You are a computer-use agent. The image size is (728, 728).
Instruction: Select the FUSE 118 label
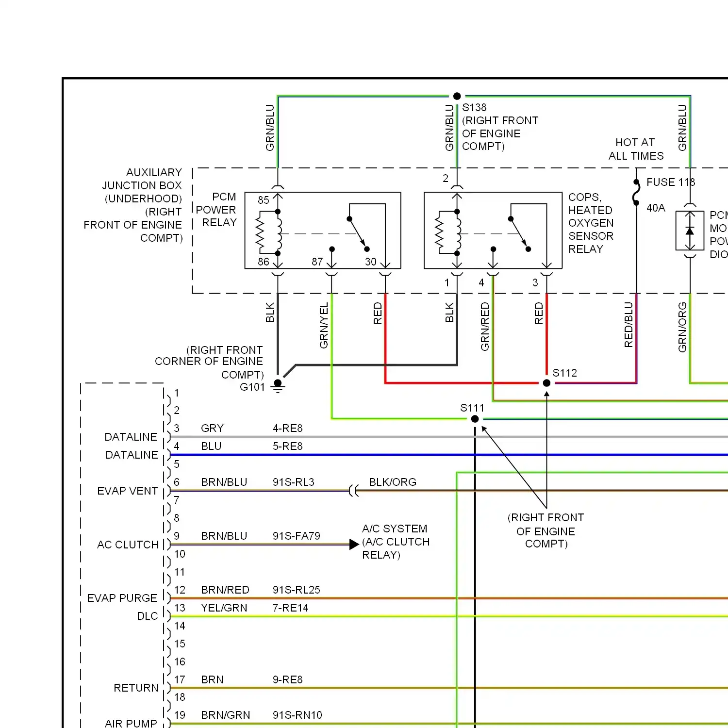[x=671, y=182]
